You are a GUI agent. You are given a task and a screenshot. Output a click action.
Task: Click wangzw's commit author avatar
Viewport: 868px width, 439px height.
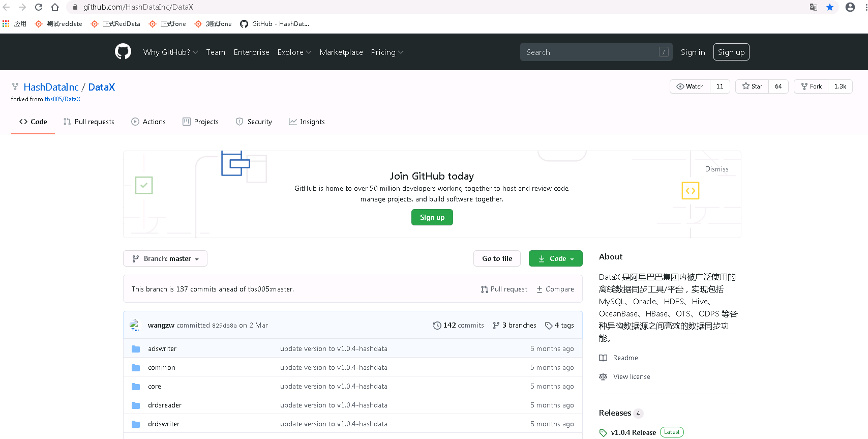click(135, 325)
